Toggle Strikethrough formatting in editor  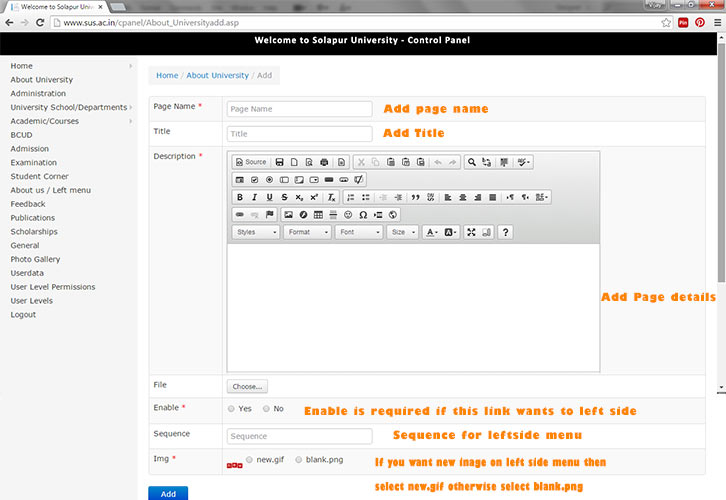point(284,197)
